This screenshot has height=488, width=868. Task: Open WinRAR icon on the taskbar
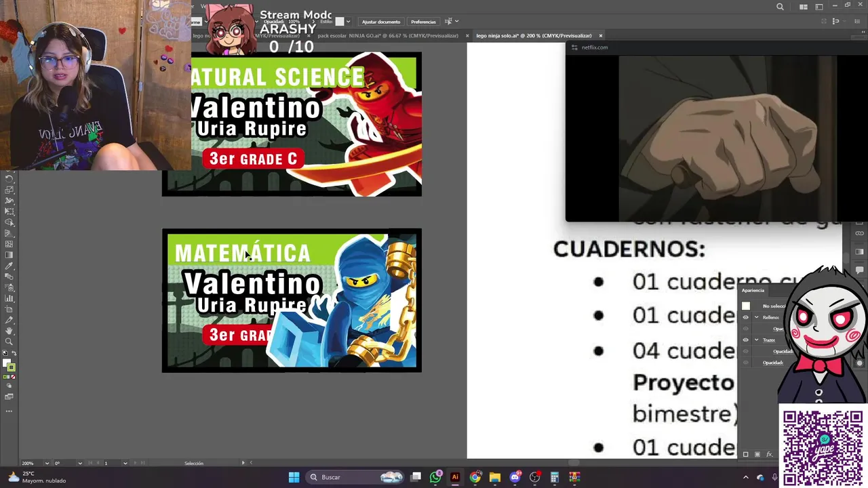(x=574, y=477)
